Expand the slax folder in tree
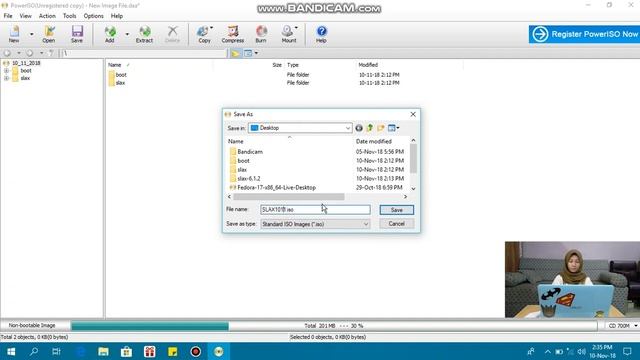640x360 pixels. point(7,78)
